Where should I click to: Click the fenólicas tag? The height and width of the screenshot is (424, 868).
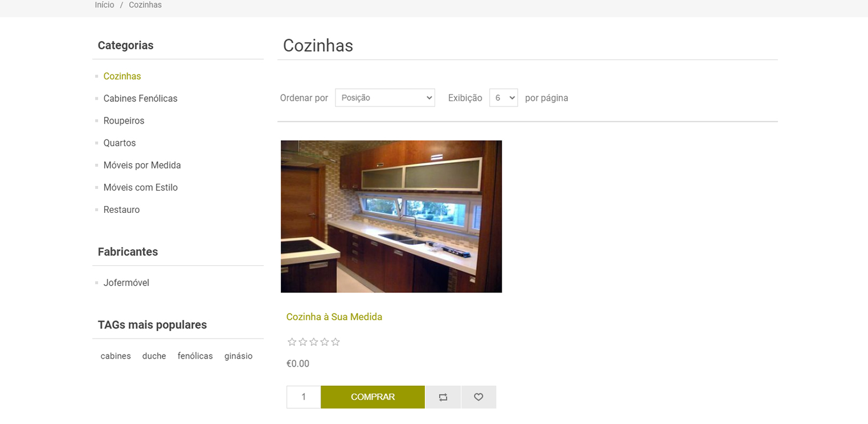point(195,356)
